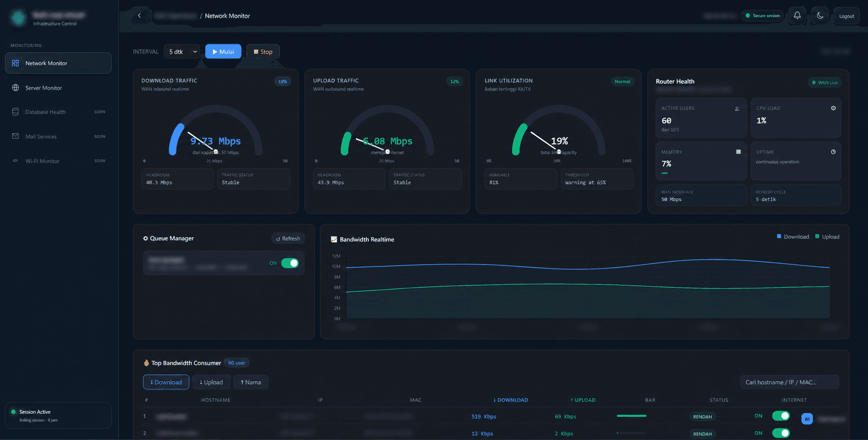
Task: Click the DOWNLOAD column header
Action: [x=510, y=400]
